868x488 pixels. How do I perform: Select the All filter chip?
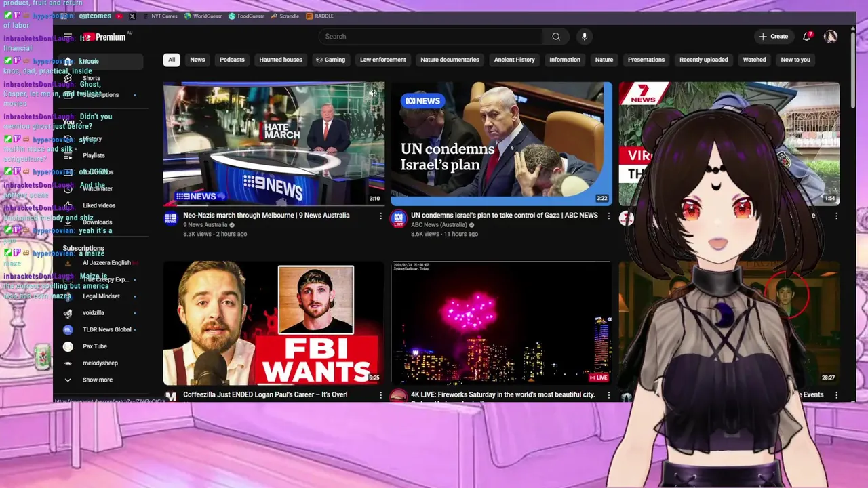coord(172,60)
